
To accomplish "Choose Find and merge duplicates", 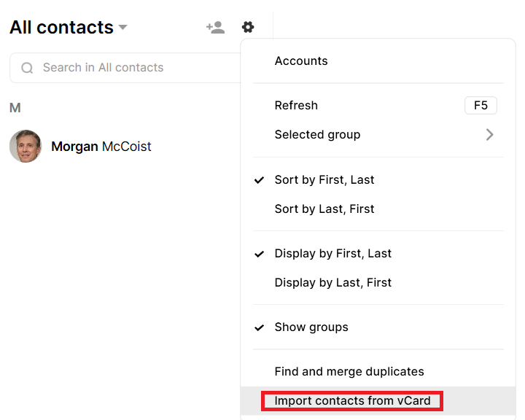I will (378, 372).
